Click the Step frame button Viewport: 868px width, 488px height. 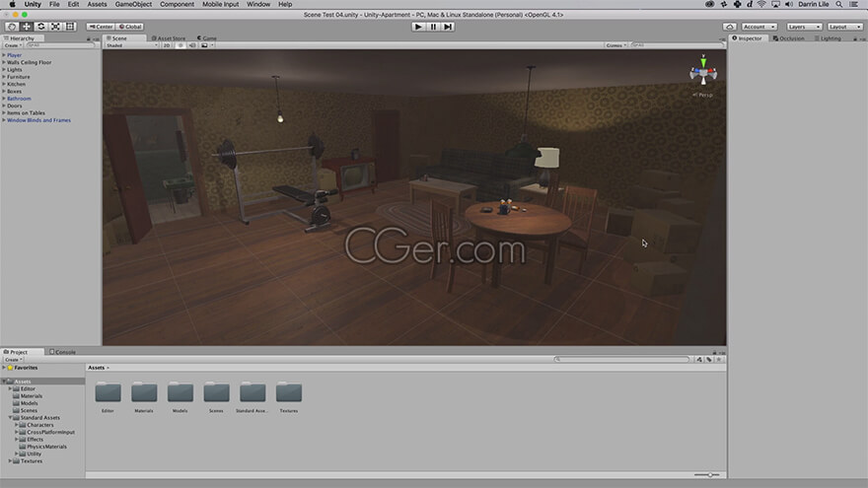[448, 27]
